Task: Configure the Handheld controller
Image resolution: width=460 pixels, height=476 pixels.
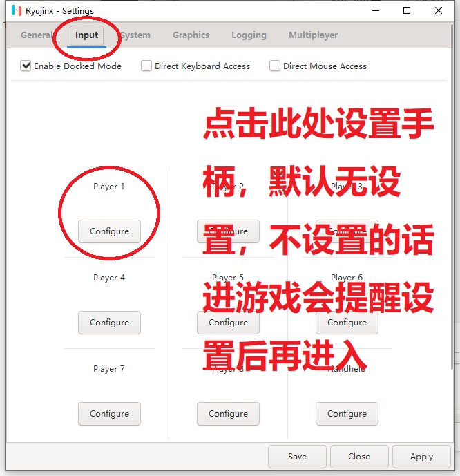Action: pos(347,414)
